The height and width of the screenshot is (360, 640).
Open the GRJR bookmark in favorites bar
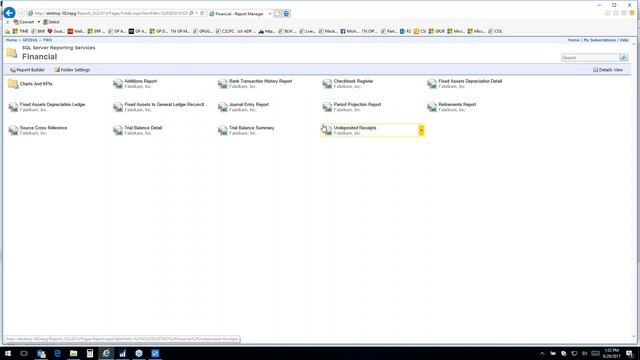(436, 31)
